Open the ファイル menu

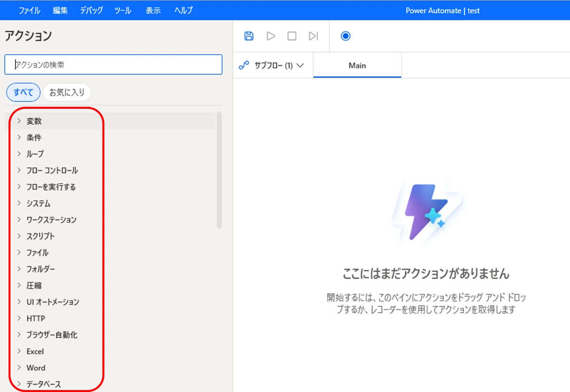[x=29, y=10]
